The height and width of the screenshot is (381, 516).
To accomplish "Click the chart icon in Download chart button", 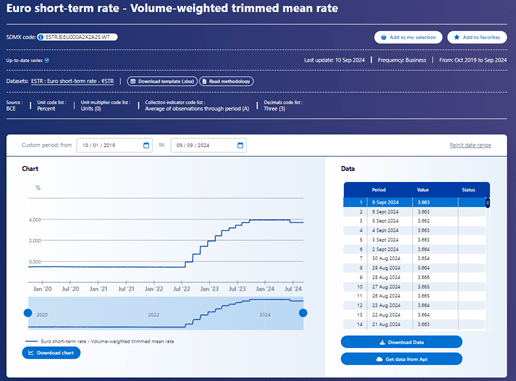I will pyautogui.click(x=31, y=353).
